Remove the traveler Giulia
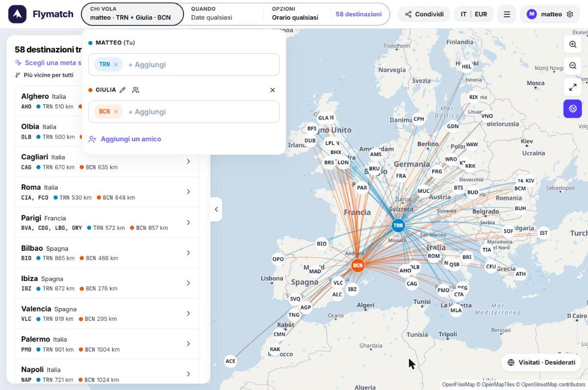The image size is (588, 390). (273, 90)
